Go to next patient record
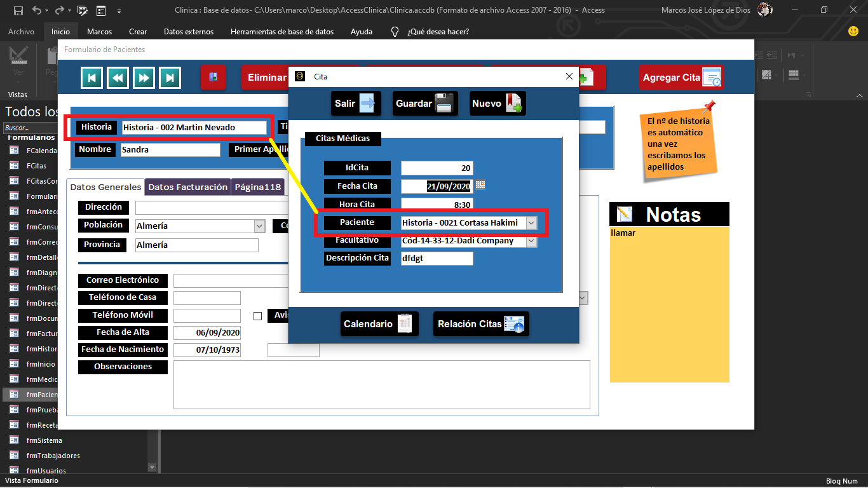 pos(144,78)
